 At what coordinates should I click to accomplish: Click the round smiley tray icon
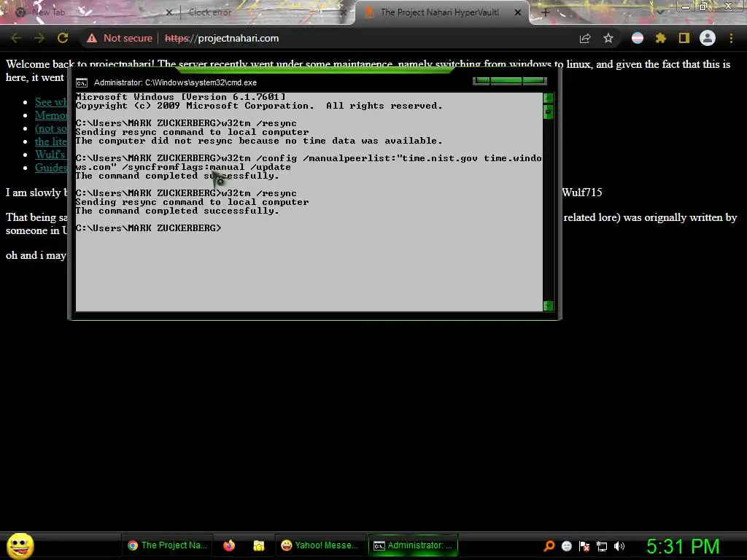point(566,546)
